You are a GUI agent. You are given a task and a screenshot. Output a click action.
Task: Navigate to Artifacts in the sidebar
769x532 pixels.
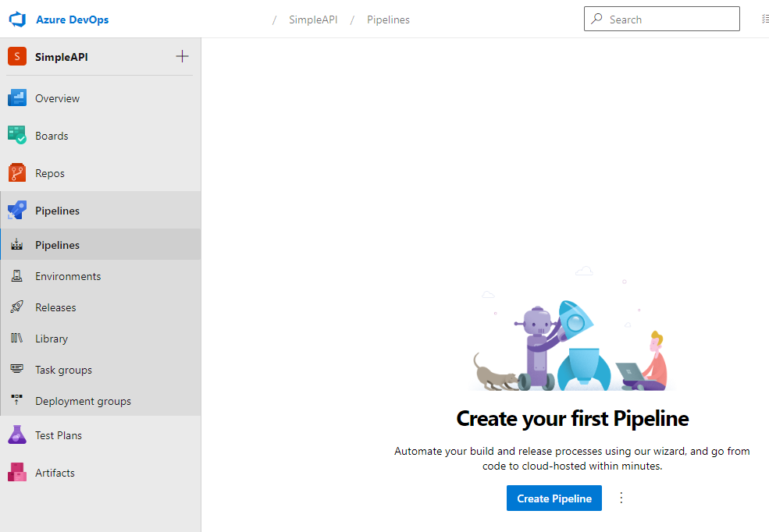(x=55, y=473)
